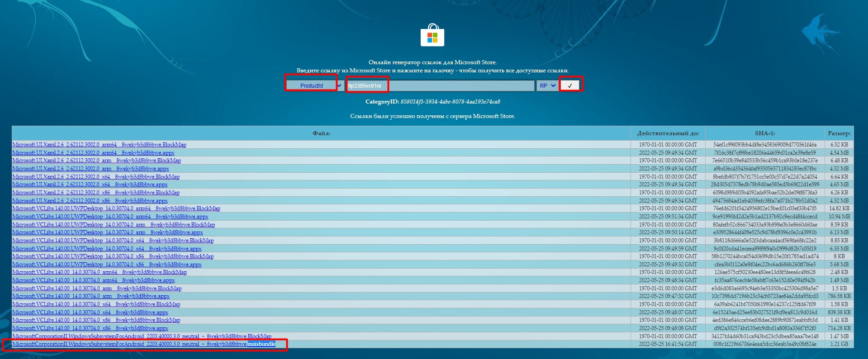Open Microsoft.UI.Xaml.2.6 x86 appx link
The width and height of the screenshot is (868, 359).
point(90,201)
